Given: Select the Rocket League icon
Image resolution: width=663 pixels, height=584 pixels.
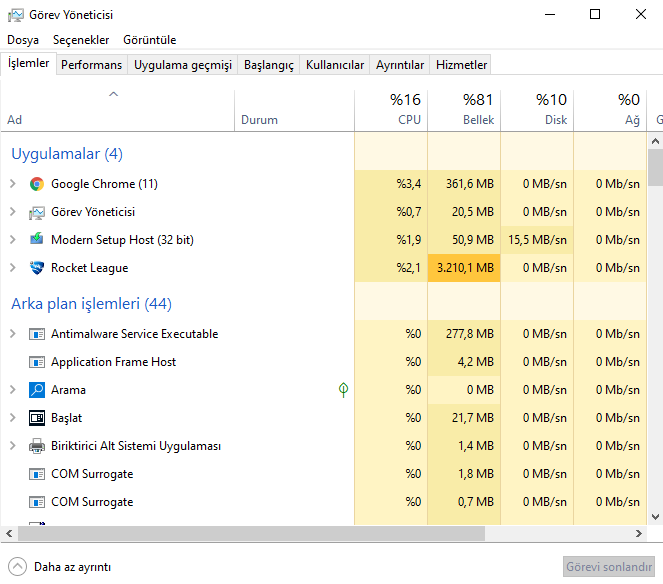Looking at the screenshot, I should click(37, 268).
